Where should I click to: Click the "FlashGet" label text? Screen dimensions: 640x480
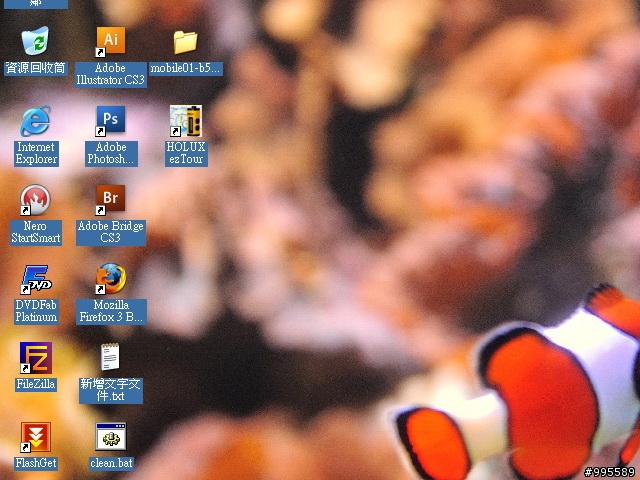[x=36, y=464]
